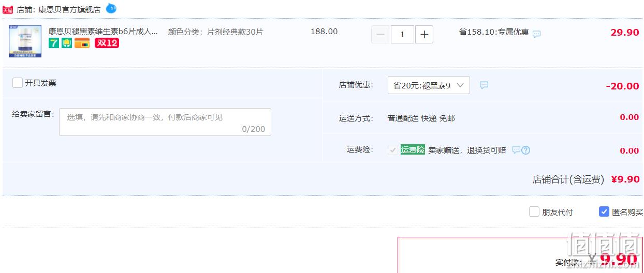The width and height of the screenshot is (644, 273).
Task: Click the 店铺合计(含运费) ¥9.90 total
Action: pos(586,179)
